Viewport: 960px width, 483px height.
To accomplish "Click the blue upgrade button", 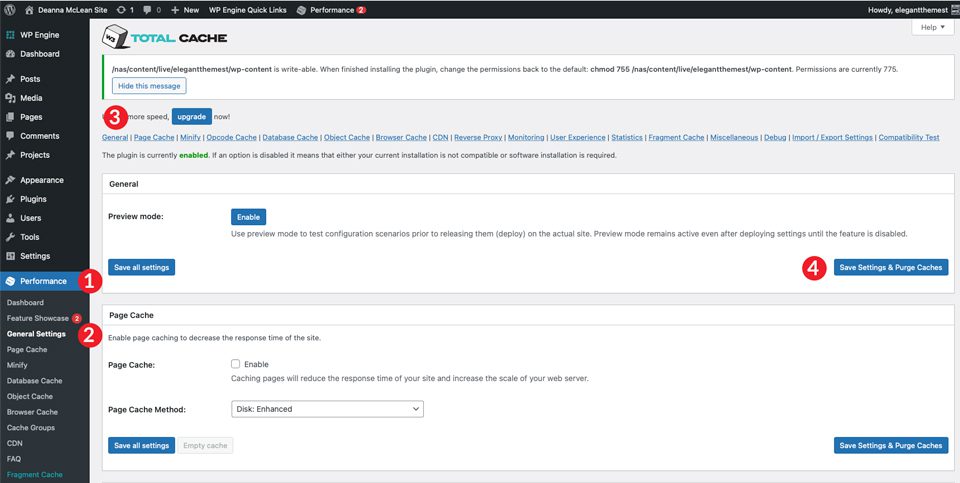I will click(x=191, y=116).
